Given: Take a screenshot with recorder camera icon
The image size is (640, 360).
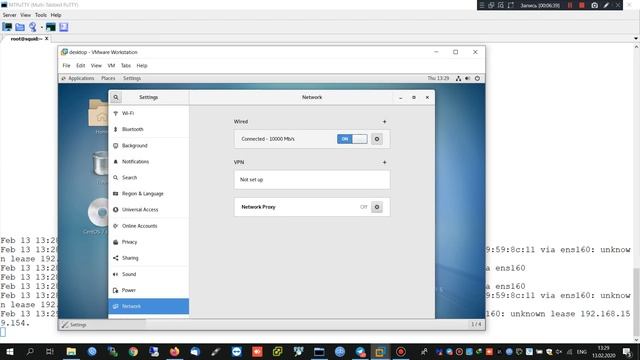Looking at the screenshot, I should point(595,5).
